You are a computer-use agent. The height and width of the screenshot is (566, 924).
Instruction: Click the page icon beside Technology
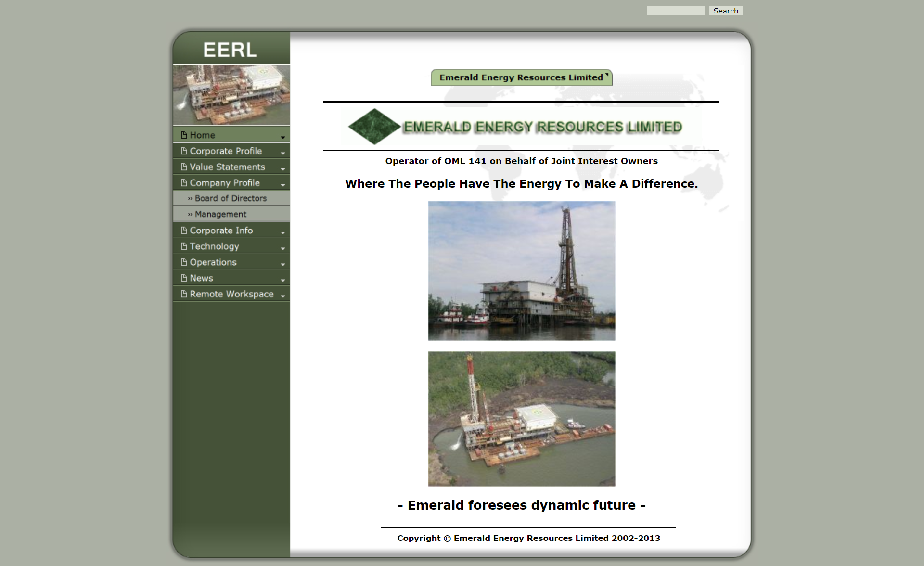(x=184, y=246)
